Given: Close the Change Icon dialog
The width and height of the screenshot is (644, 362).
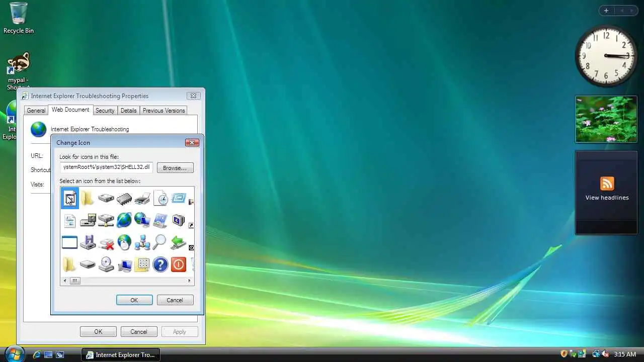Looking at the screenshot, I should coord(192,142).
